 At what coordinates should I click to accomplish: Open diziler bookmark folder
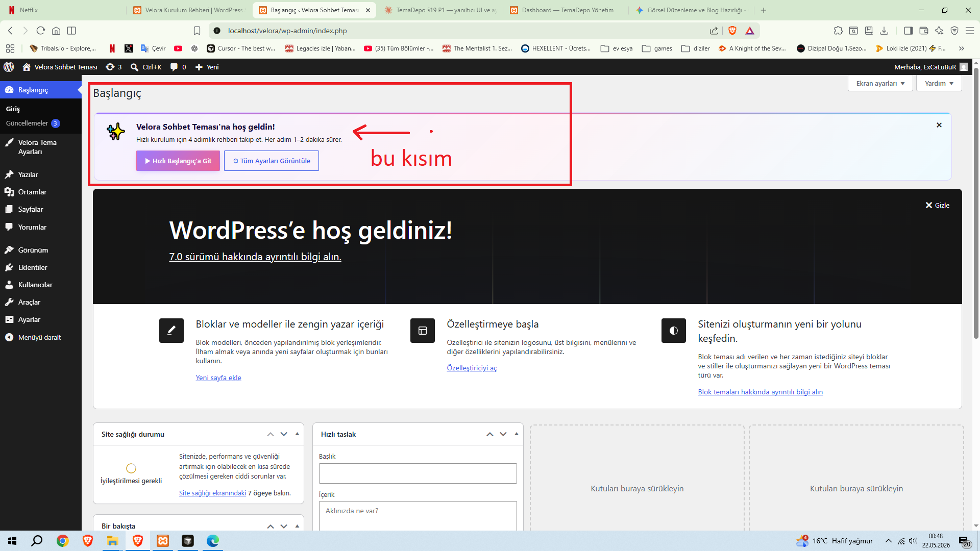pyautogui.click(x=695, y=48)
